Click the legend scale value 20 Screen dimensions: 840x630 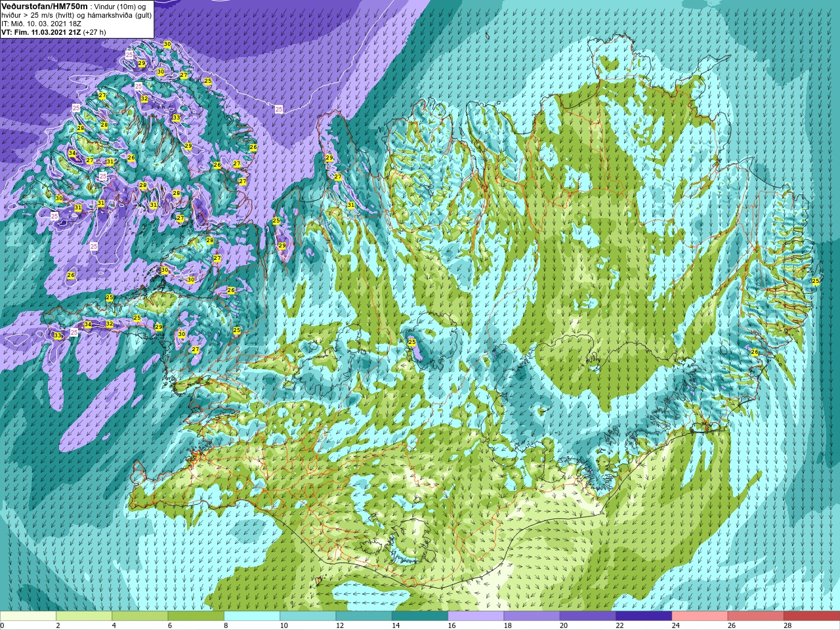(564, 625)
